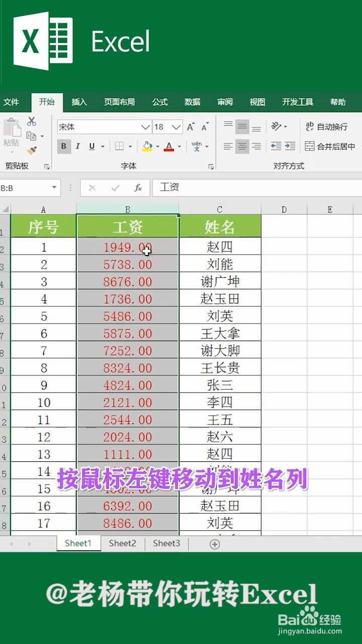Switch to the 数据 Data tab
The image size is (362, 644).
click(192, 102)
